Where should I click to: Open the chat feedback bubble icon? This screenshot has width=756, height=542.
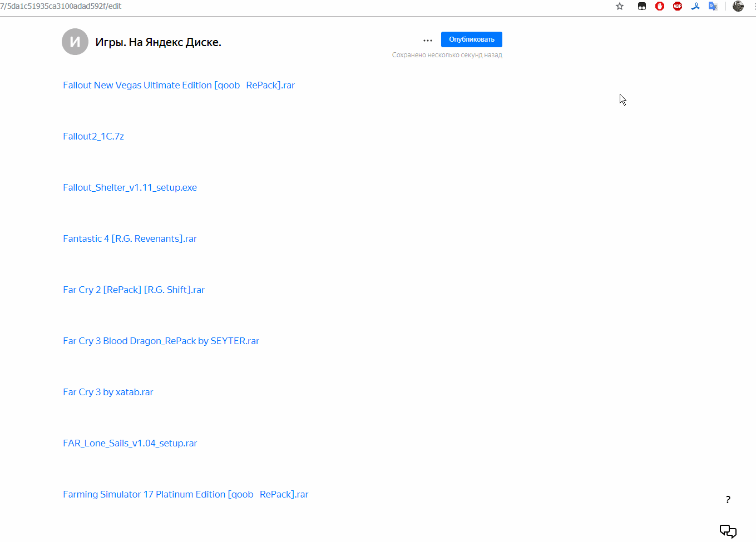728,531
